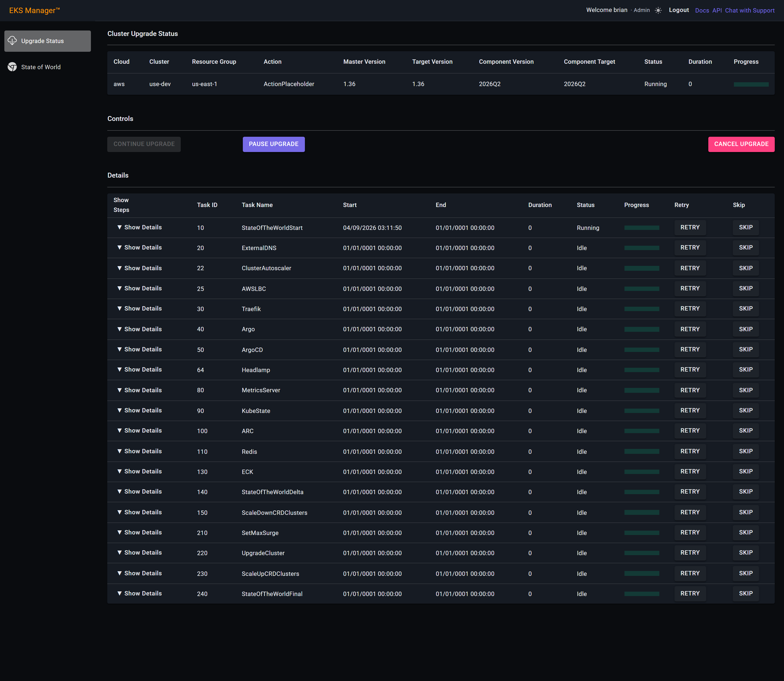Click the 04/09/2026 03:11:50 start time
Viewport: 784px width, 681px height.
[372, 228]
